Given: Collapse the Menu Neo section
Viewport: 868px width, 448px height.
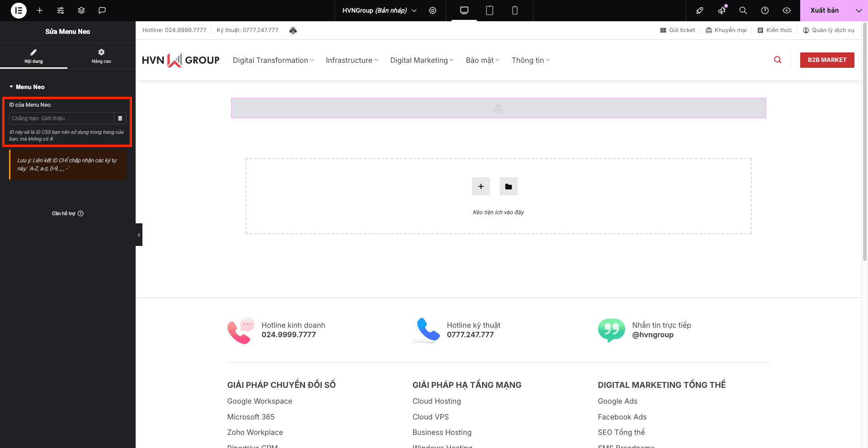Looking at the screenshot, I should click(27, 87).
